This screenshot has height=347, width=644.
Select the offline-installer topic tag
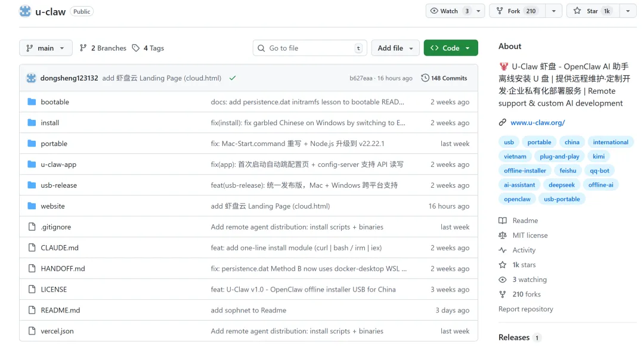[525, 171]
